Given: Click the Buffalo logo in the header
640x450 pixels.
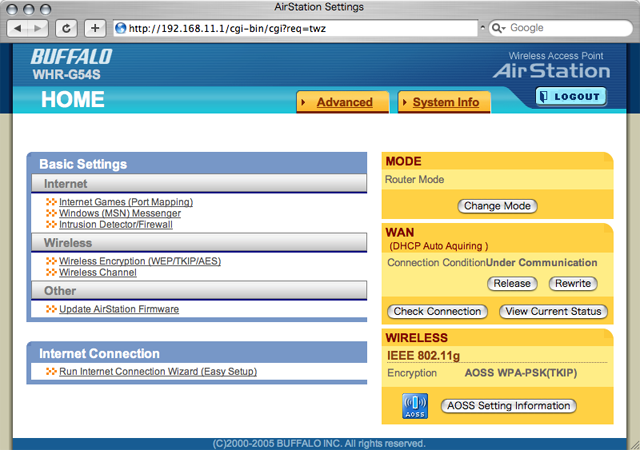Looking at the screenshot, I should click(x=71, y=57).
